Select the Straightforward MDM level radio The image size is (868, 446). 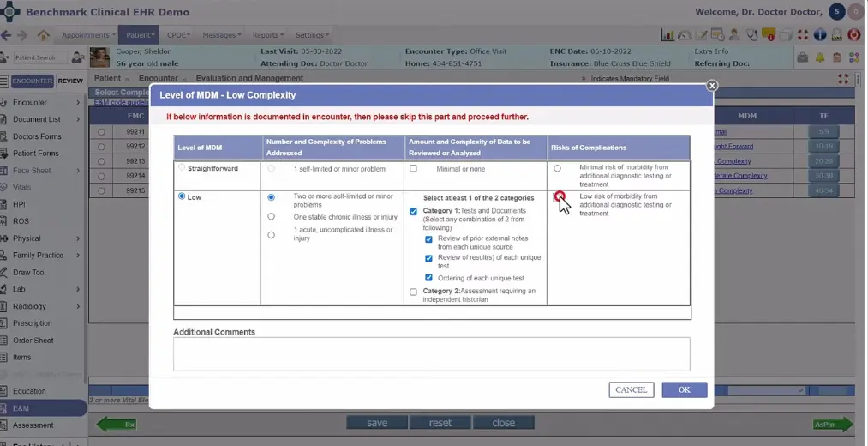point(182,167)
